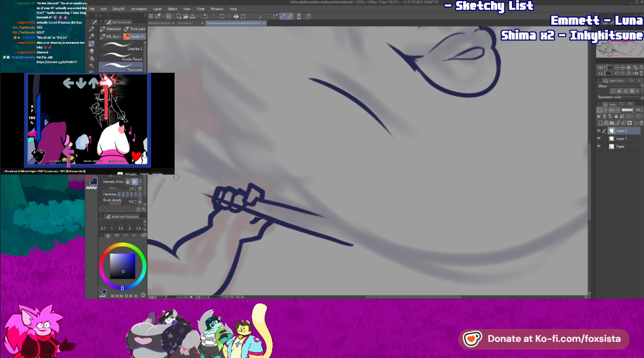This screenshot has height=358, width=644.
Task: Select Layer 1 row
Action: (x=624, y=139)
